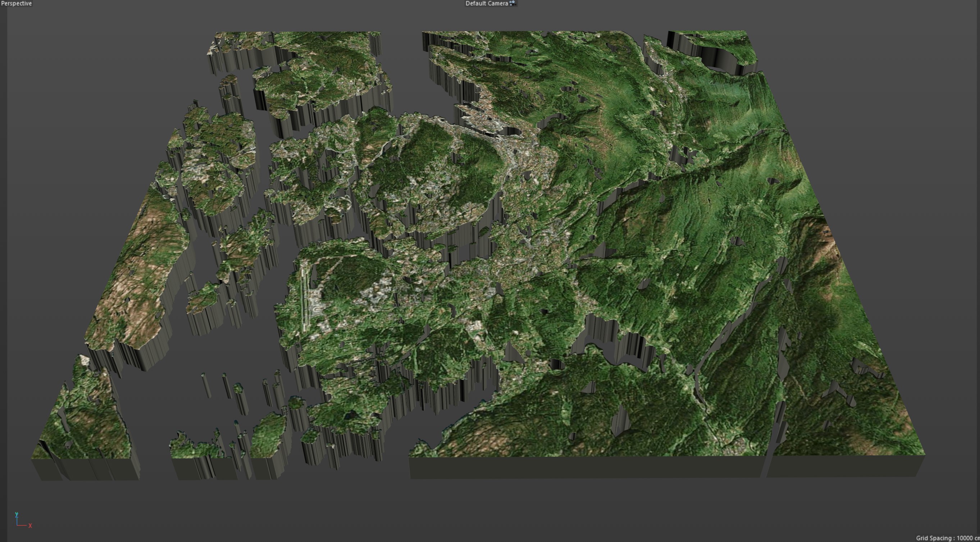Click the Default Camera label
Viewport: 980px width, 542px height.
[x=487, y=4]
